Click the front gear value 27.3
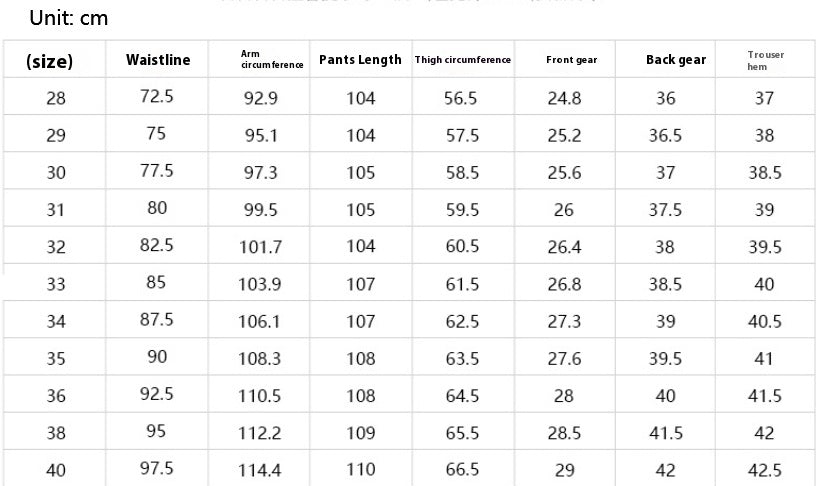Image resolution: width=816 pixels, height=486 pixels. [566, 321]
